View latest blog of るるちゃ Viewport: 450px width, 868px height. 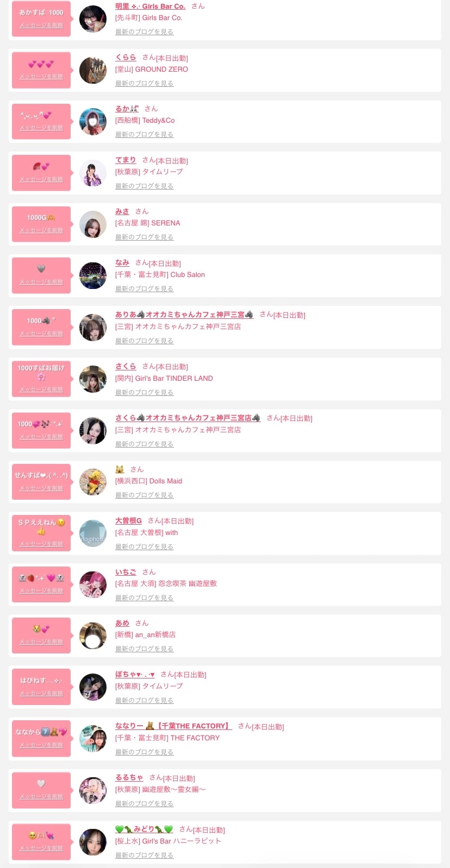144,804
